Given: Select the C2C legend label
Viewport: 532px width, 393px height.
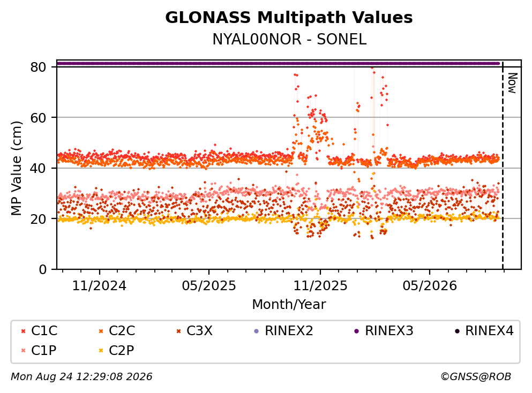Looking at the screenshot, I should point(122,331).
